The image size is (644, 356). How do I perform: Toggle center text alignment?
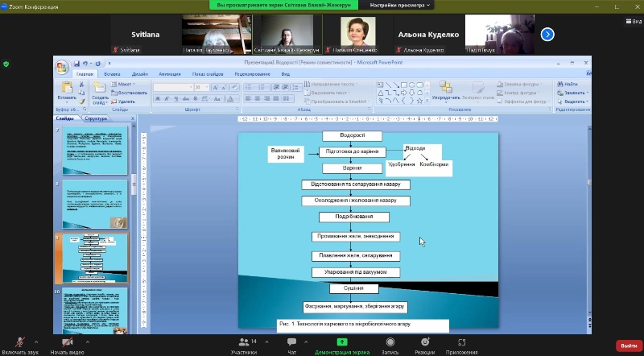click(x=257, y=98)
